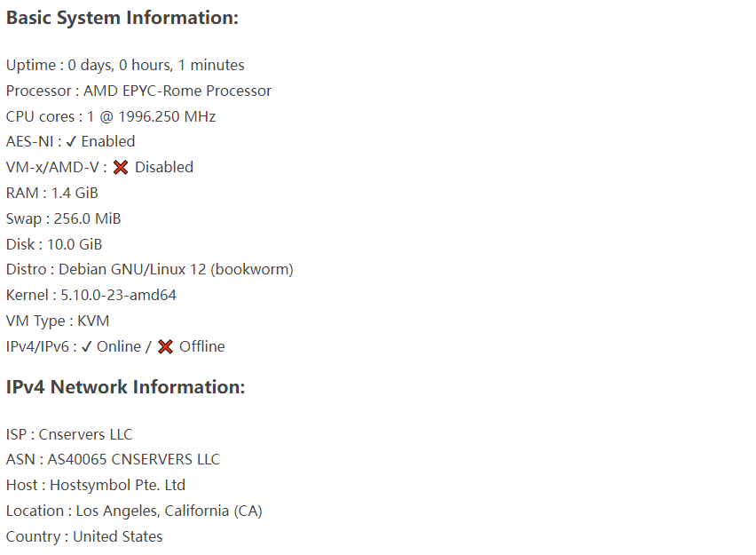
Task: Click the Kernel 5.10.0-23-amd64 text
Action: 119,295
